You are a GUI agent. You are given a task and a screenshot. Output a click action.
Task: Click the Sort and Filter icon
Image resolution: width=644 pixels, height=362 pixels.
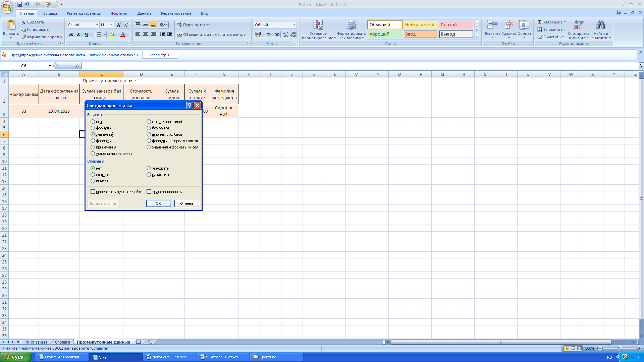pos(578,25)
